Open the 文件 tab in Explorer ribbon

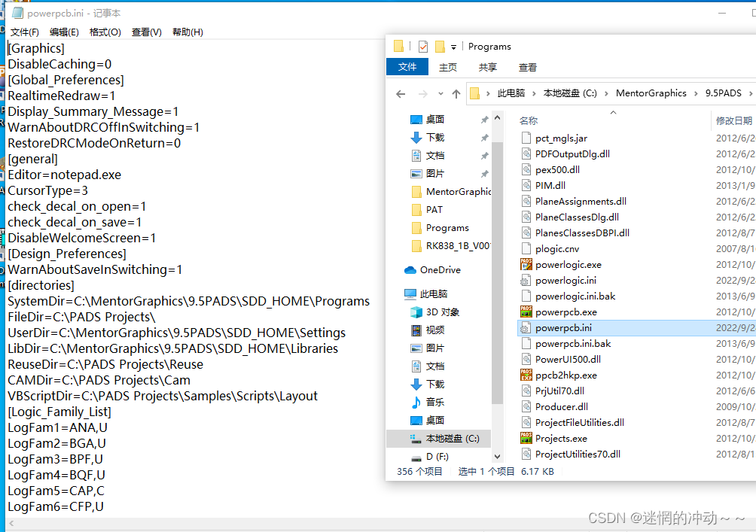(407, 67)
